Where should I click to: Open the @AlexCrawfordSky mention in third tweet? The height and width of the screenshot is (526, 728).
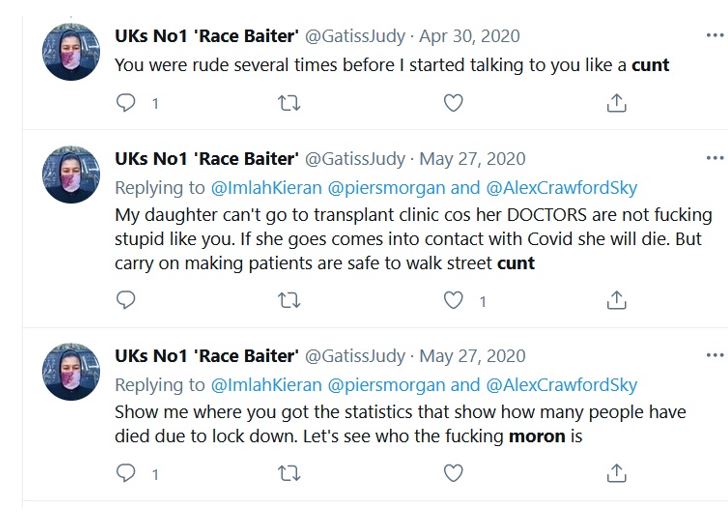point(561,384)
